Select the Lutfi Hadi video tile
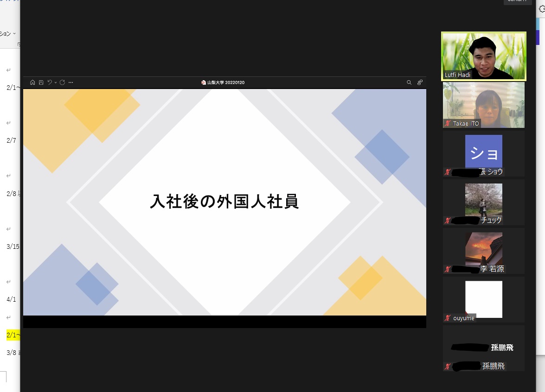 click(x=483, y=56)
